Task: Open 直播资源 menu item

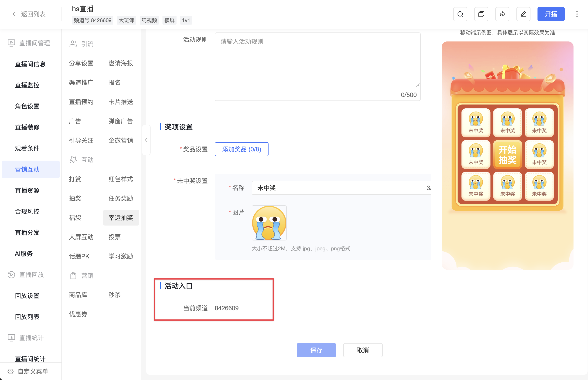Action: (x=27, y=190)
